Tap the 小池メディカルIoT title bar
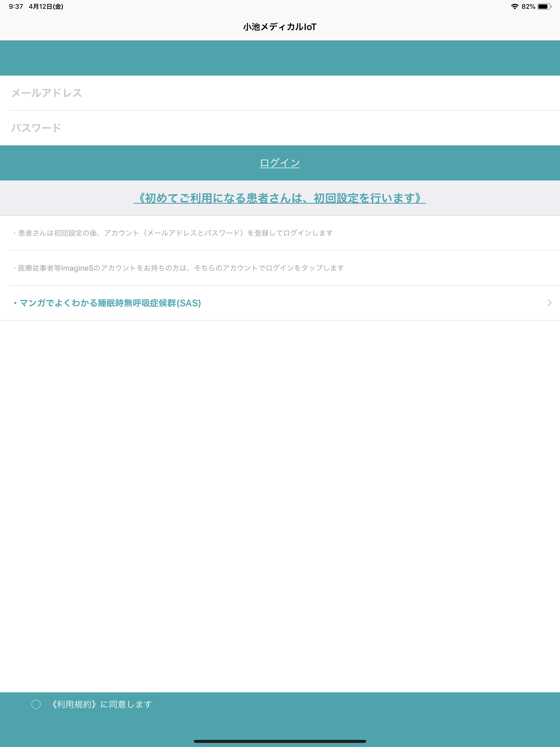The height and width of the screenshot is (747, 560). [280, 27]
